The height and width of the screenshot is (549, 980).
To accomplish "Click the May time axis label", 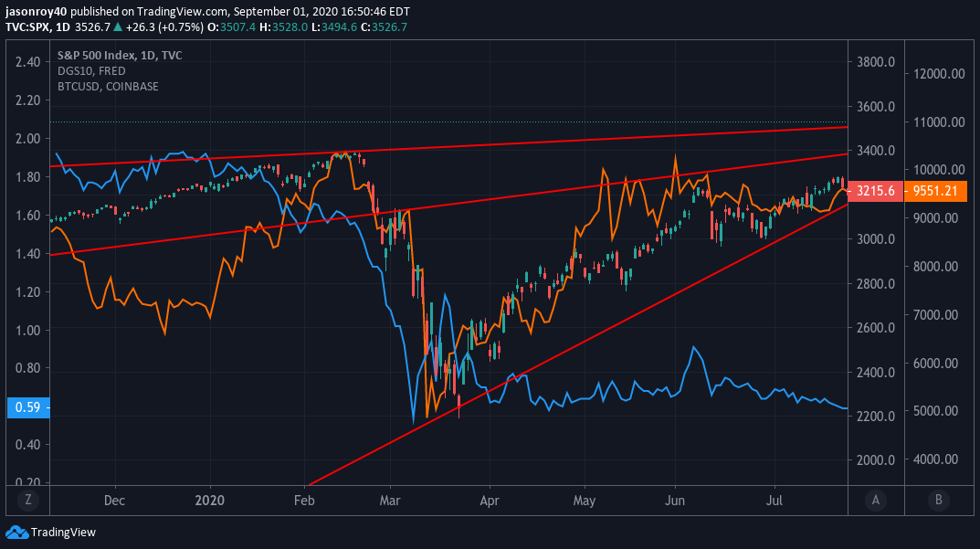I will pos(585,501).
